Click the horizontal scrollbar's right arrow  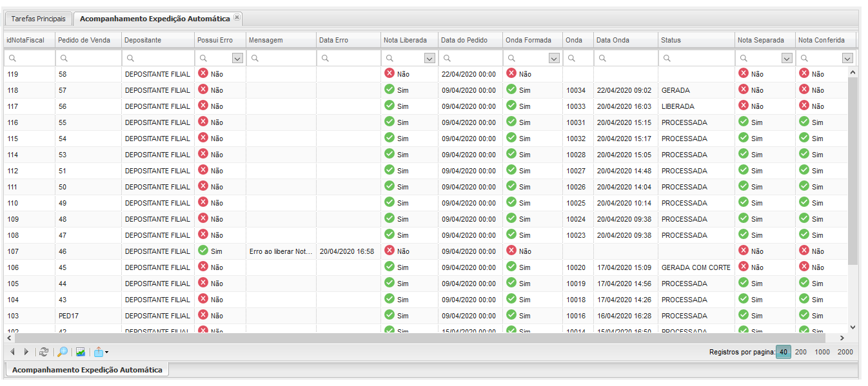coord(842,338)
